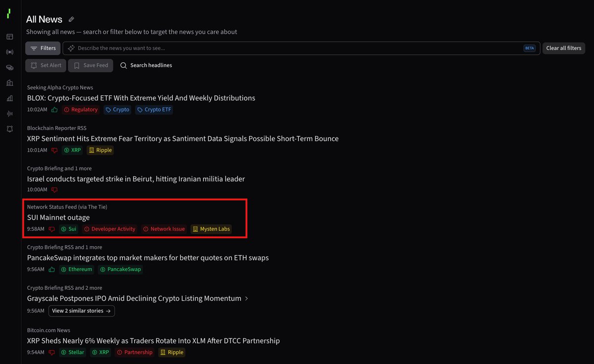Click the sparkle AI icon in the search bar
Viewport: 594px width, 364px height.
click(71, 48)
